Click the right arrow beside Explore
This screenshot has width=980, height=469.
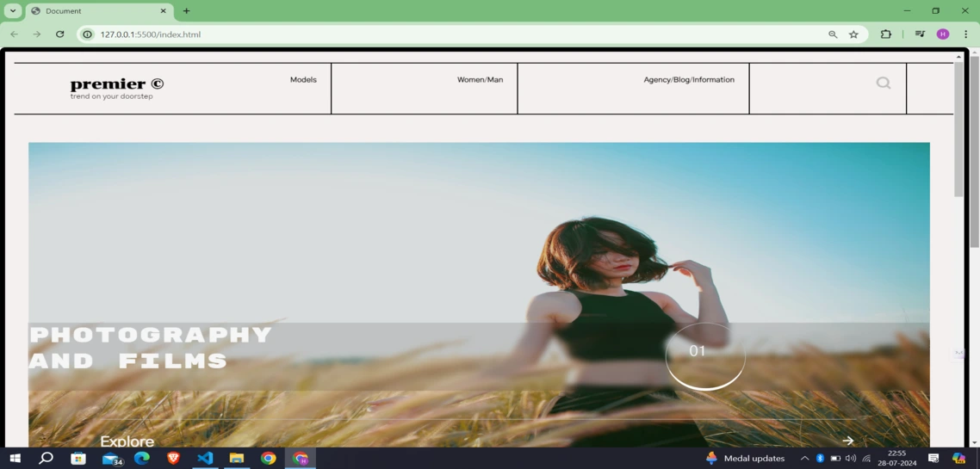tap(847, 441)
